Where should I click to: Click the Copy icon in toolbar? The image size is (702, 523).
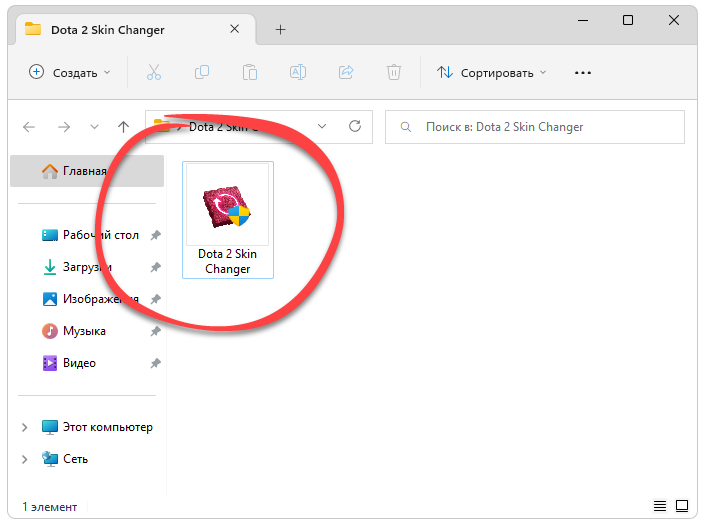(x=202, y=72)
